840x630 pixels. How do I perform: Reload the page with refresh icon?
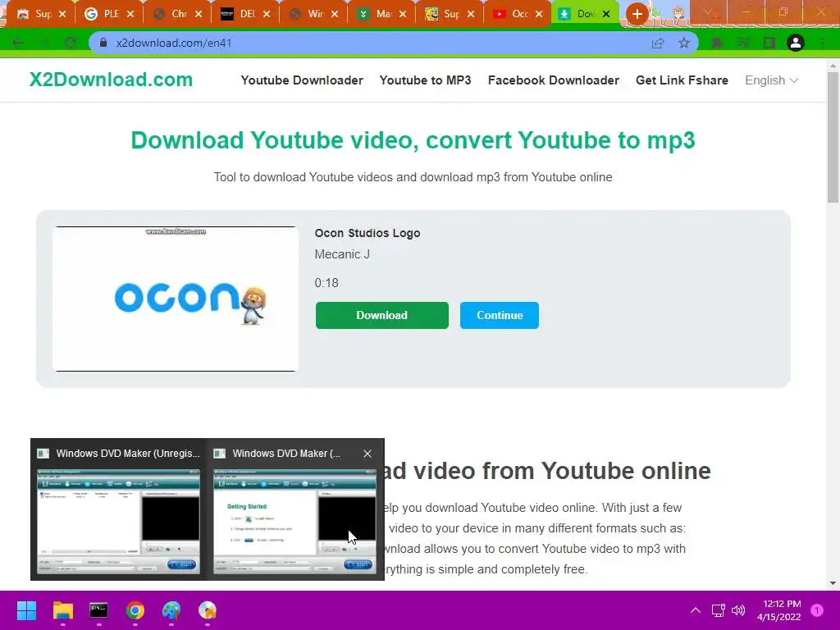71,43
